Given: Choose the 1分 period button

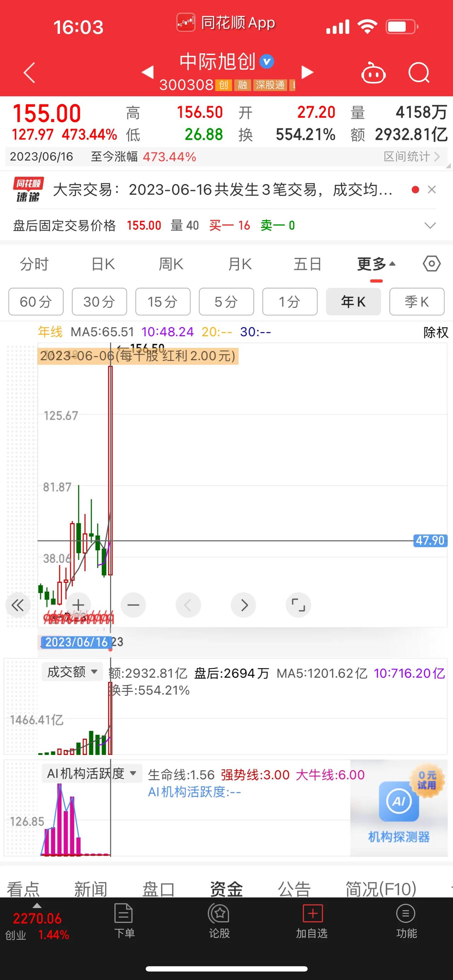Looking at the screenshot, I should (x=290, y=302).
